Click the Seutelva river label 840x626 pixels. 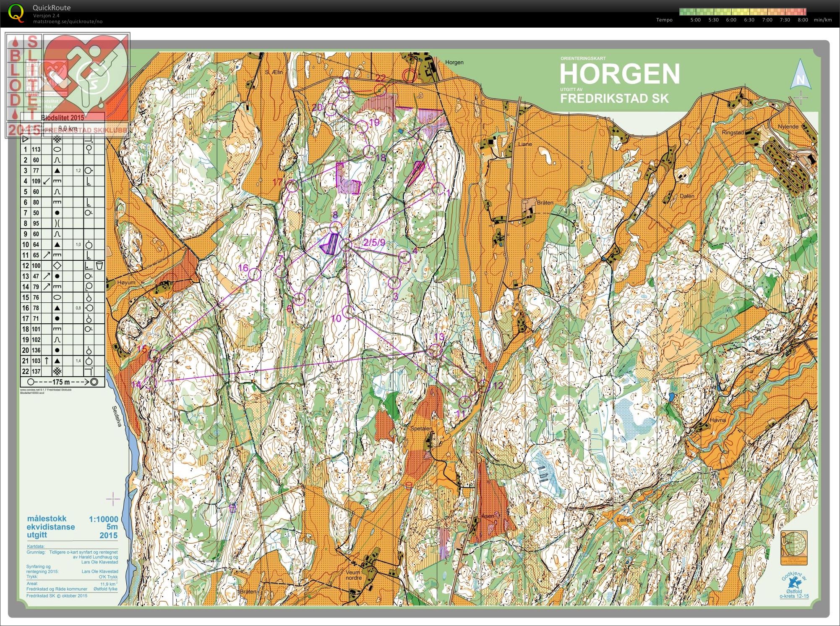coord(117,416)
